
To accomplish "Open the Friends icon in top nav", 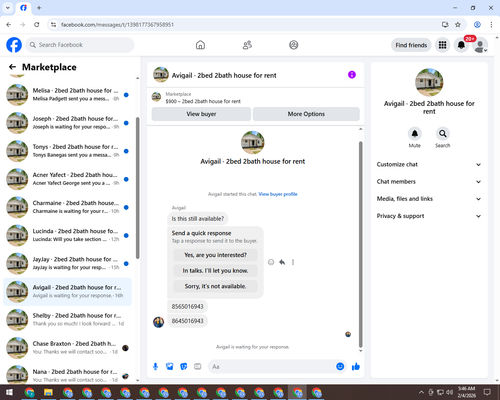I will (247, 45).
